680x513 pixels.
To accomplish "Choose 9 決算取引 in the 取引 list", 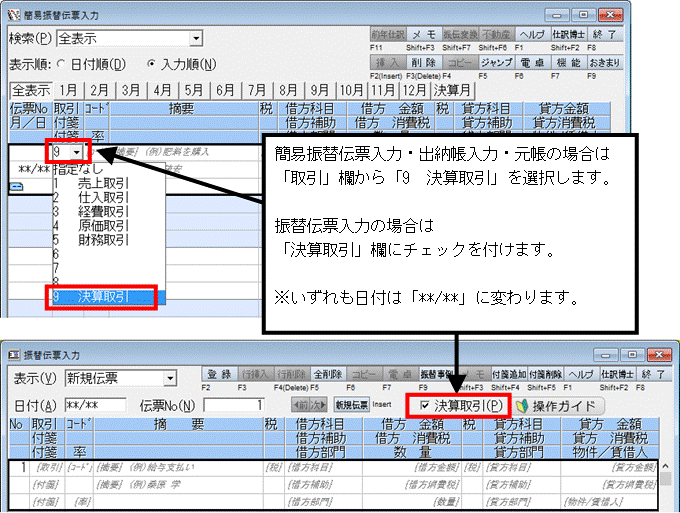I will 109,297.
